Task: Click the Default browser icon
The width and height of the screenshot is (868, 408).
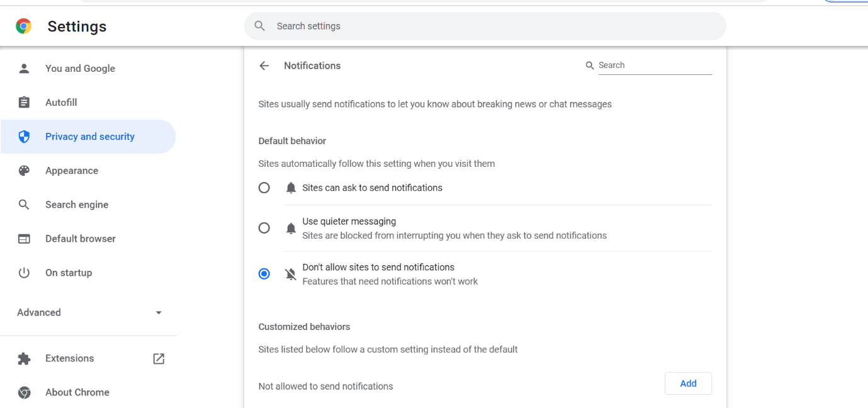Action: point(23,238)
